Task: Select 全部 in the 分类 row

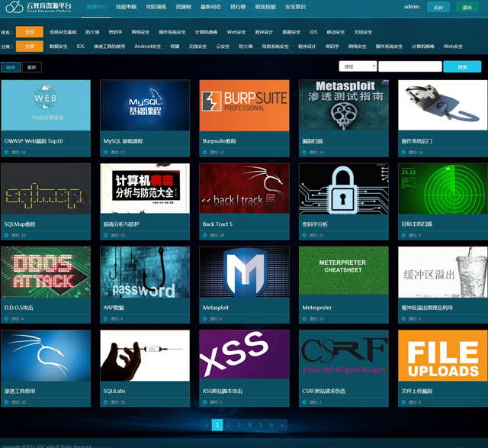Action: point(30,47)
